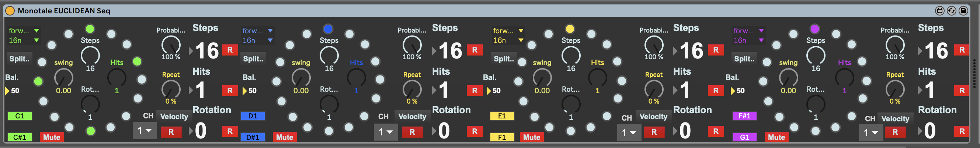Click the green top step dot in first sequencer

pos(90,29)
